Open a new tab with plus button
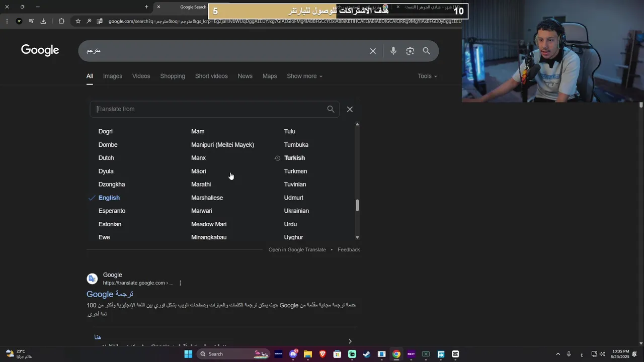The width and height of the screenshot is (644, 362). [x=146, y=7]
